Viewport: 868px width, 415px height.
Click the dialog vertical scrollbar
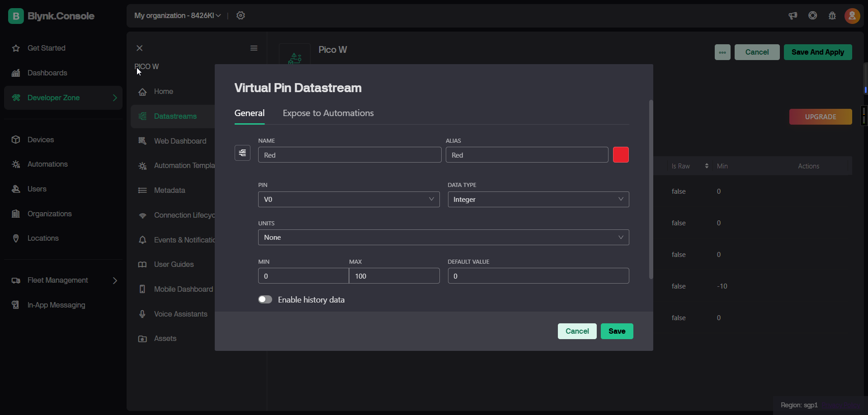pyautogui.click(x=651, y=190)
